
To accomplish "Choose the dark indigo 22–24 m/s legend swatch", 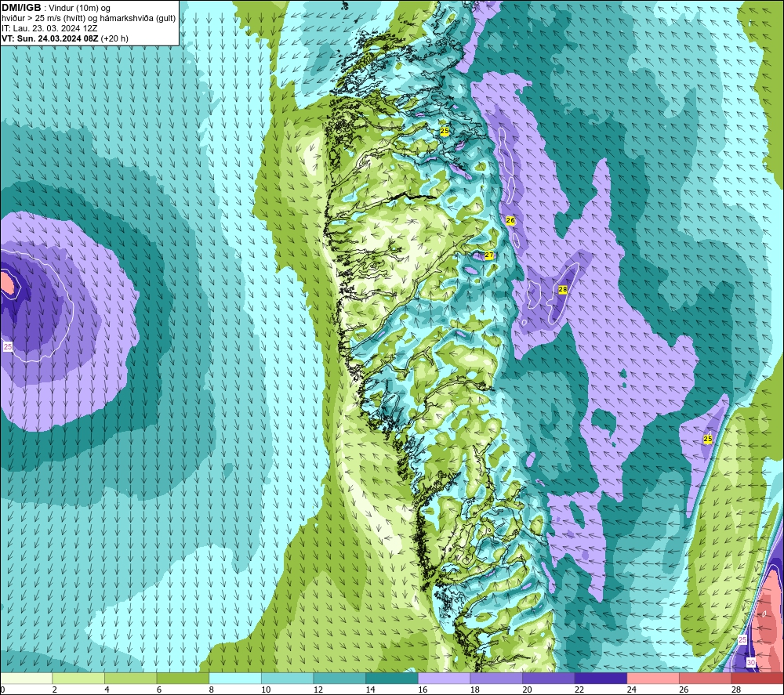I will [x=601, y=678].
